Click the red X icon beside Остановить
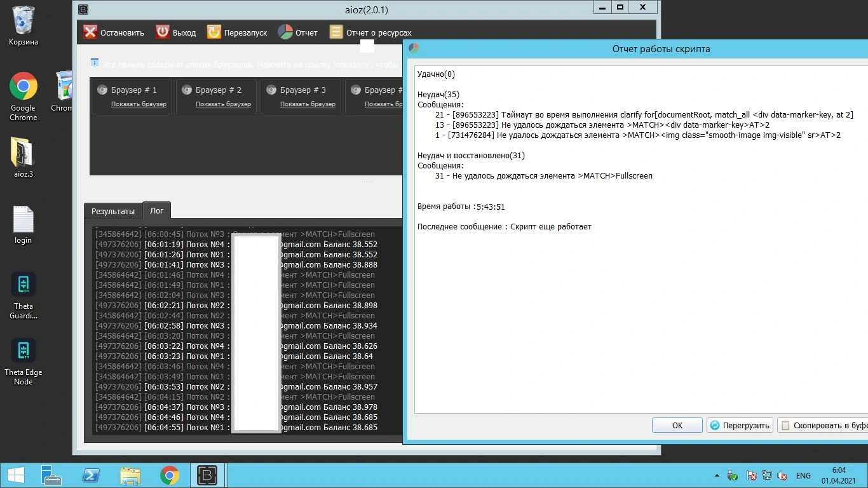The image size is (868, 488). [x=90, y=32]
